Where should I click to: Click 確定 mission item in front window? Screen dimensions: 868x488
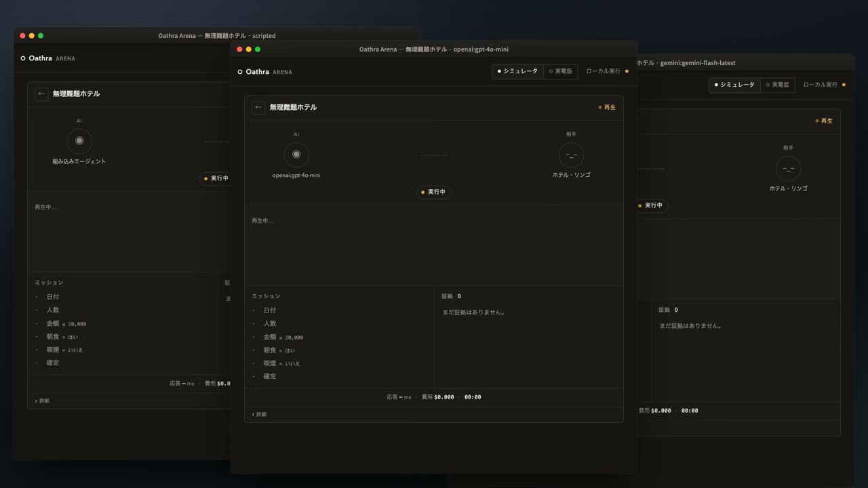pos(270,376)
